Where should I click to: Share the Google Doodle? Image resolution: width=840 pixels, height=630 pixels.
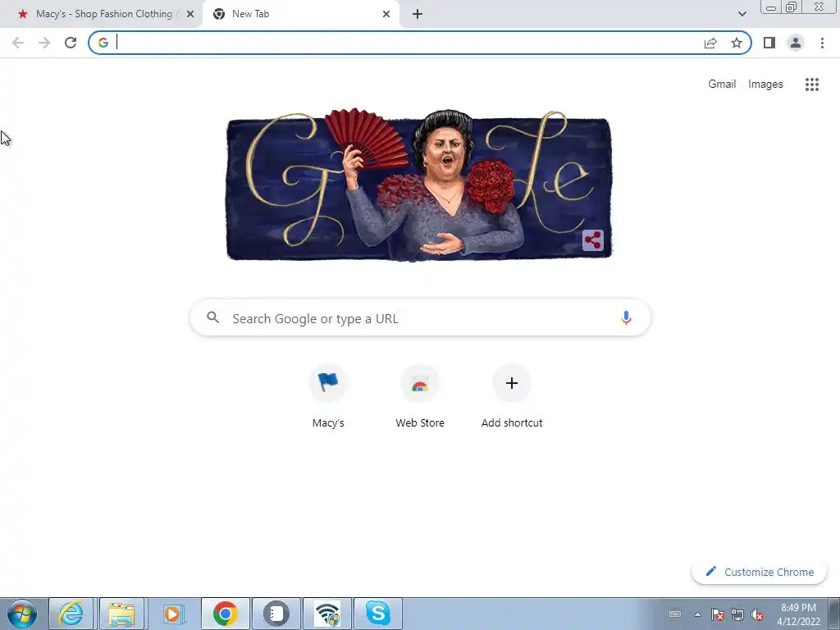[x=592, y=240]
